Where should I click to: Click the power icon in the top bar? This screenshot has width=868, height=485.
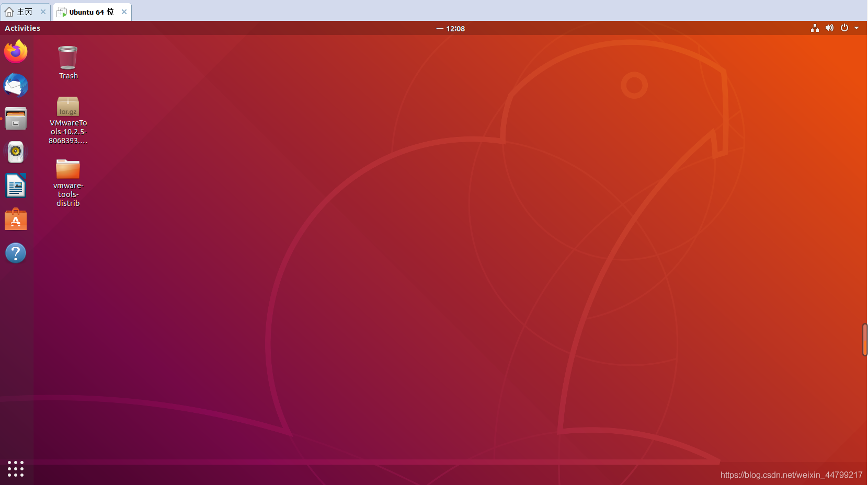844,28
